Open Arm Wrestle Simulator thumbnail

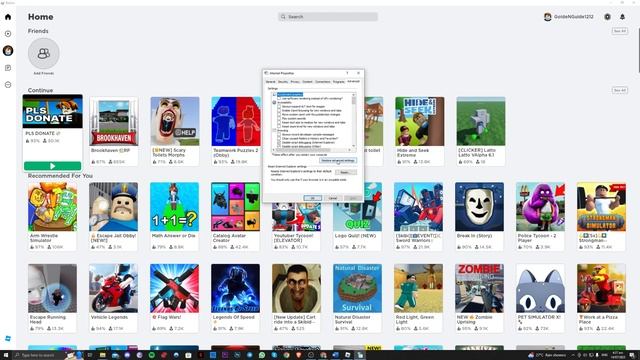click(x=52, y=207)
